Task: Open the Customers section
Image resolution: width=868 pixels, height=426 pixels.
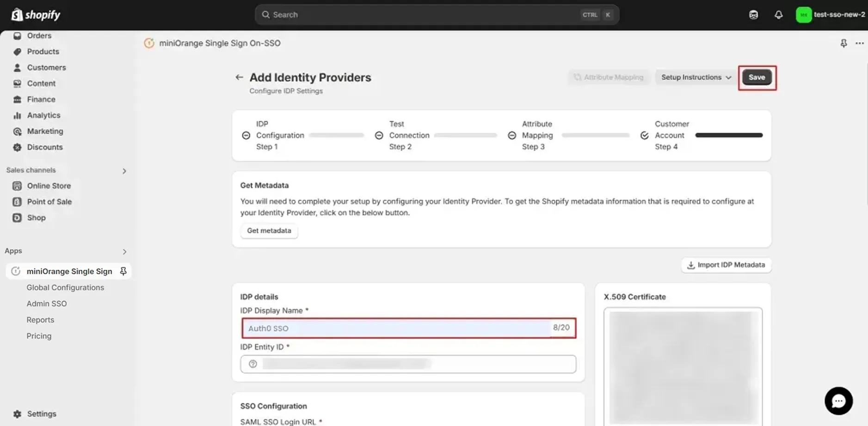Action: tap(46, 67)
